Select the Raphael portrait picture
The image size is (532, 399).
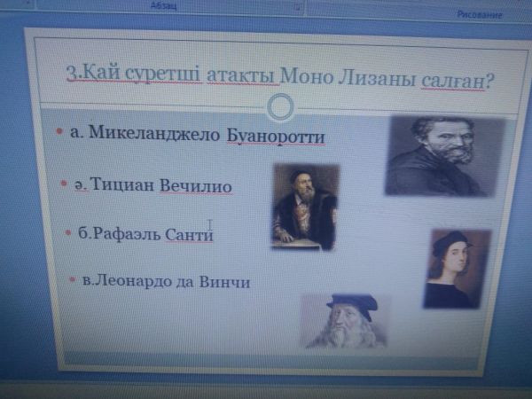click(x=456, y=268)
